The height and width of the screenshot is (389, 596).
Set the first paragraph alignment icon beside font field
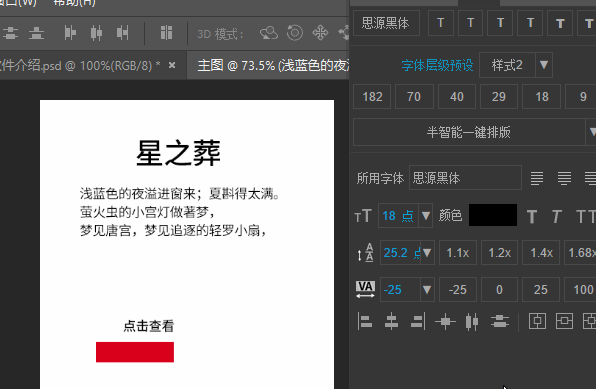[x=537, y=178]
